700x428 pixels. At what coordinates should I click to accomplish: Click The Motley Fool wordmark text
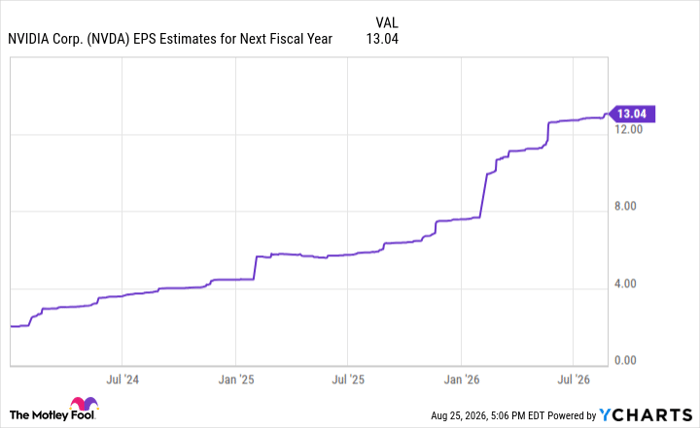(x=52, y=415)
